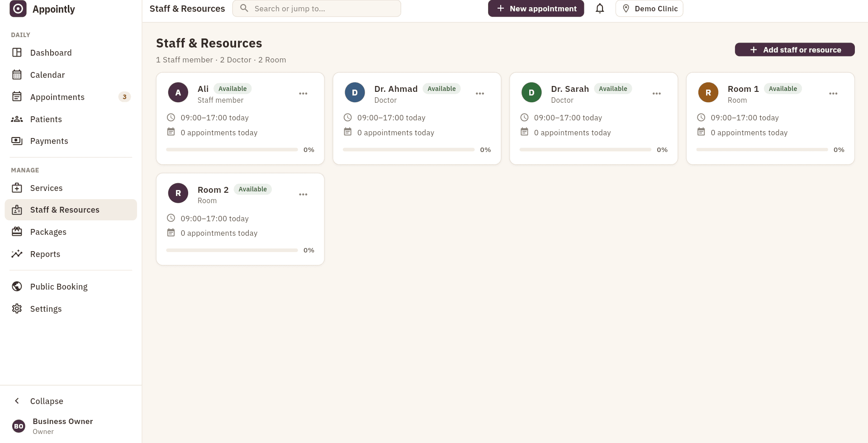Image resolution: width=868 pixels, height=443 pixels.
Task: Click Room 2 utilization progress bar
Action: pyautogui.click(x=232, y=250)
